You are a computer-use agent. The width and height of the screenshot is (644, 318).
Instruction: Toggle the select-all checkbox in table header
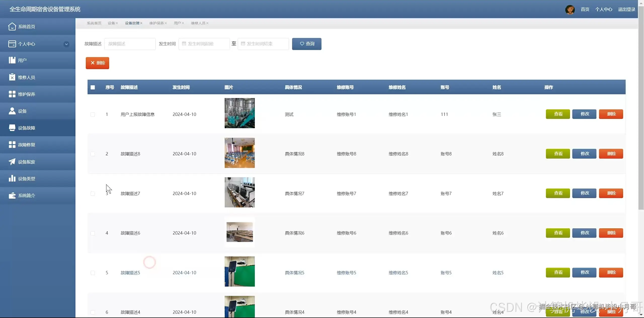93,87
